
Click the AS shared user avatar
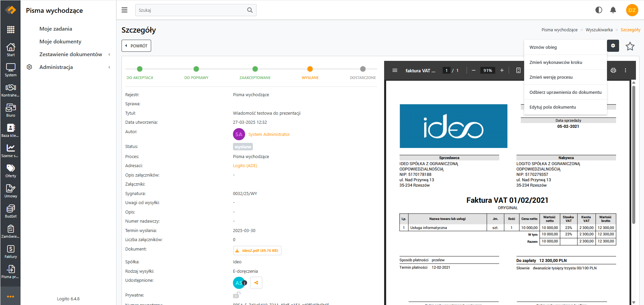pos(239,283)
